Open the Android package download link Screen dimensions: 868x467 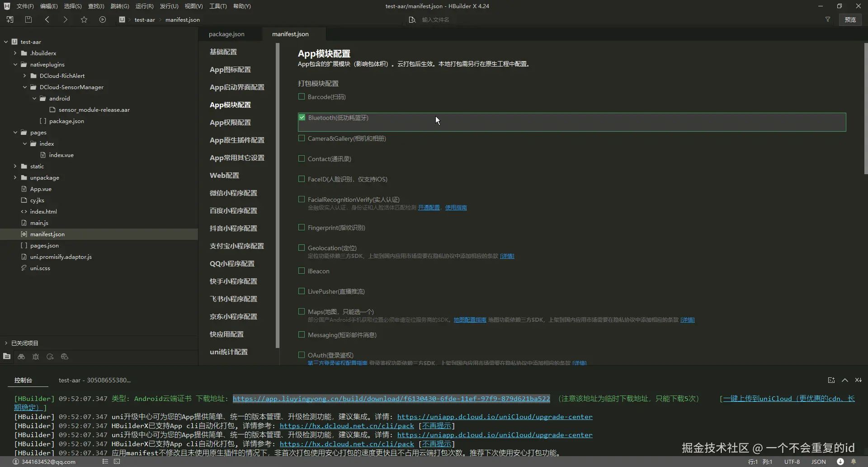tap(392, 399)
